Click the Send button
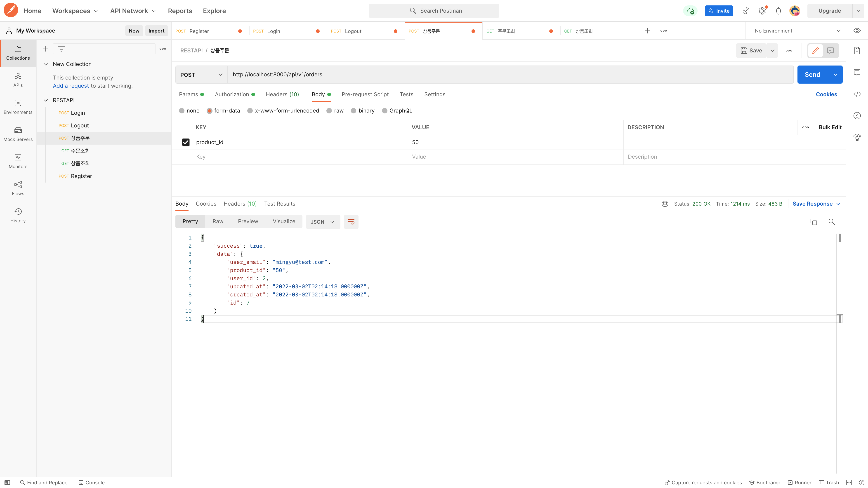This screenshot has width=868, height=488. coord(812,75)
